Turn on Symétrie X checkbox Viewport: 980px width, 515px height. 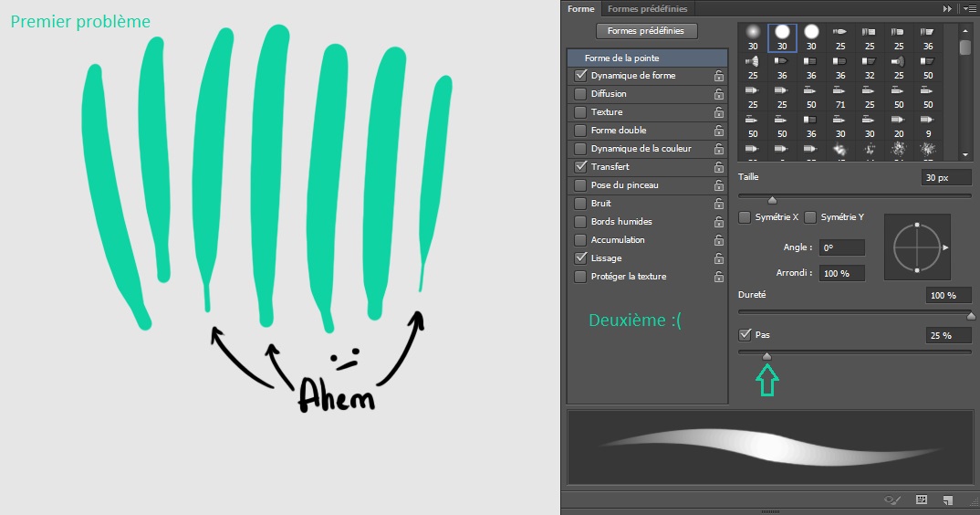click(745, 217)
